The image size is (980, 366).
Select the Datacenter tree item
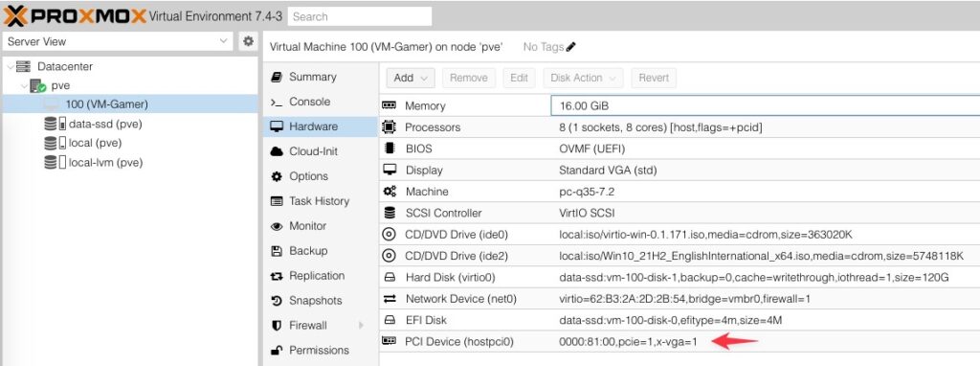65,66
